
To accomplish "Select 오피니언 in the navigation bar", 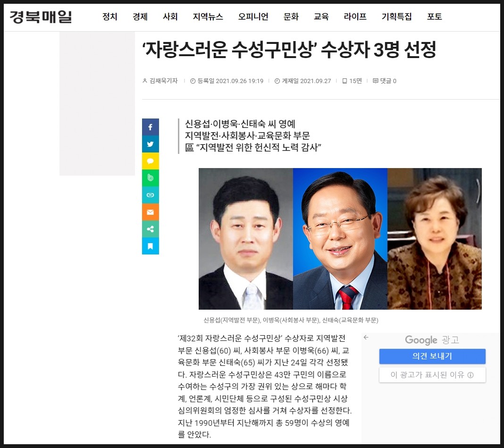I will [253, 17].
